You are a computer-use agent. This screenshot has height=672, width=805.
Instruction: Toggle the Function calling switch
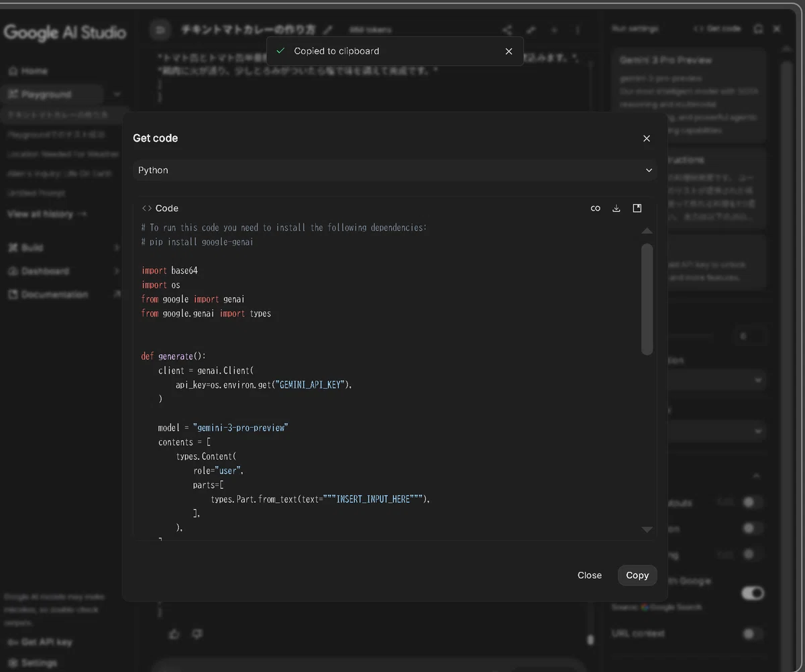753,555
